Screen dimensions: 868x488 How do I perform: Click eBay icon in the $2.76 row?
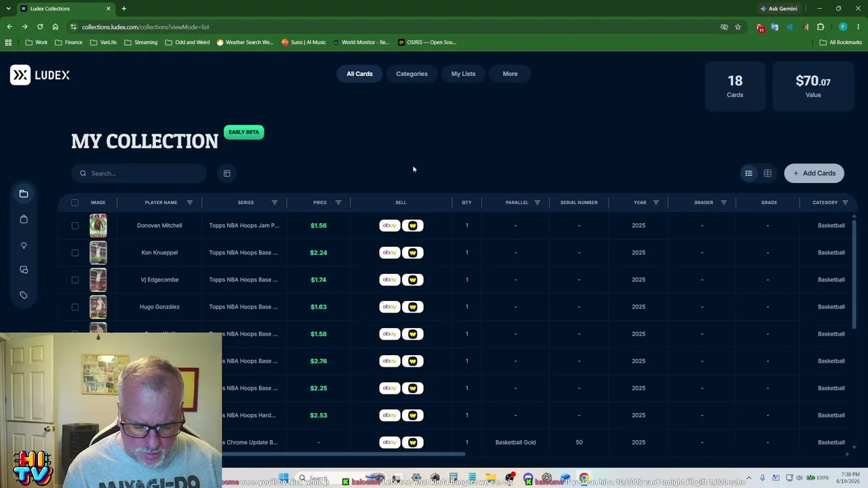tap(390, 361)
